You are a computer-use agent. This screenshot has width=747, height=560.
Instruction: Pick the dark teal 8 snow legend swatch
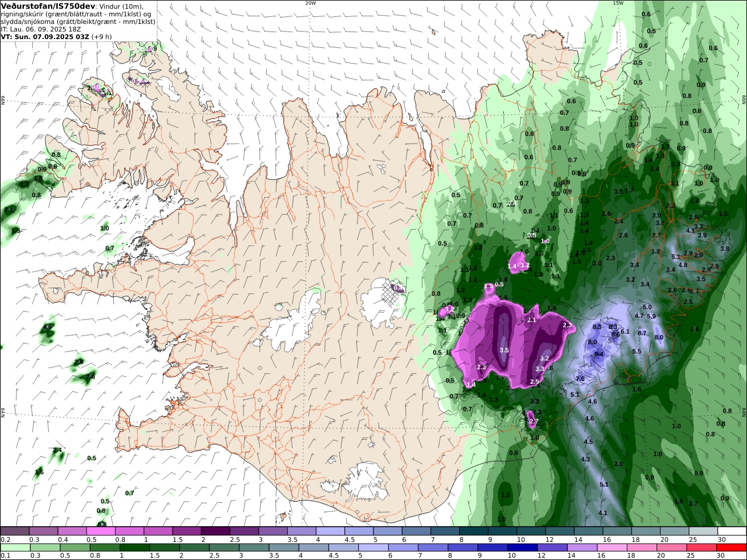474,531
